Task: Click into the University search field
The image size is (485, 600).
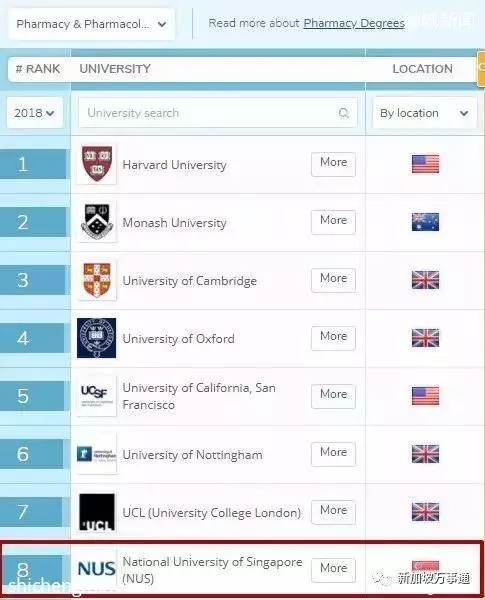Action: point(217,112)
